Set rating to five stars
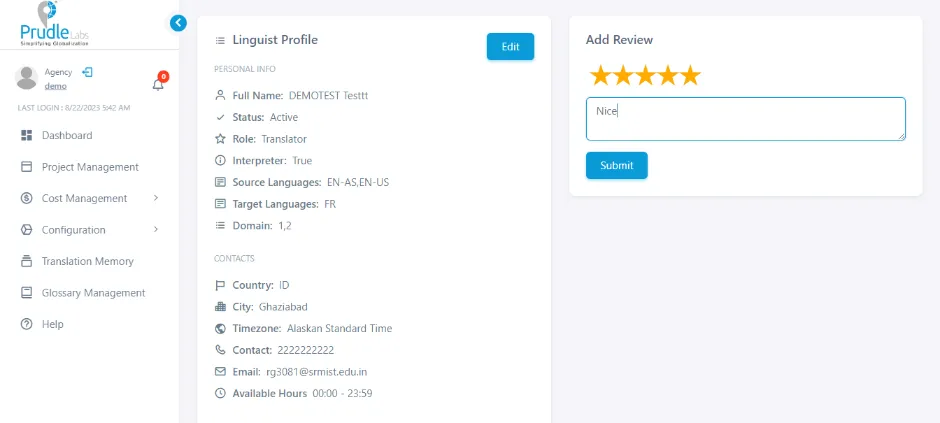The width and height of the screenshot is (940, 423). click(690, 75)
